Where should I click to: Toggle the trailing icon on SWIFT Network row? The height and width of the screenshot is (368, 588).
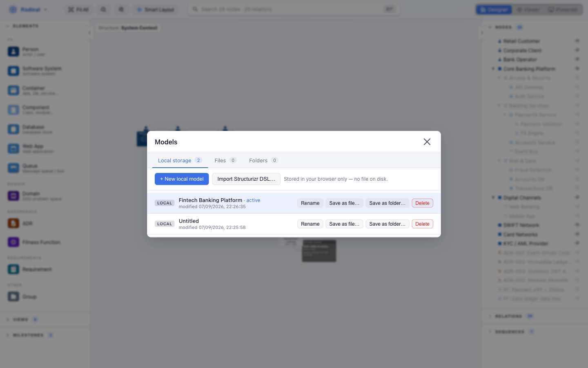coord(577,225)
